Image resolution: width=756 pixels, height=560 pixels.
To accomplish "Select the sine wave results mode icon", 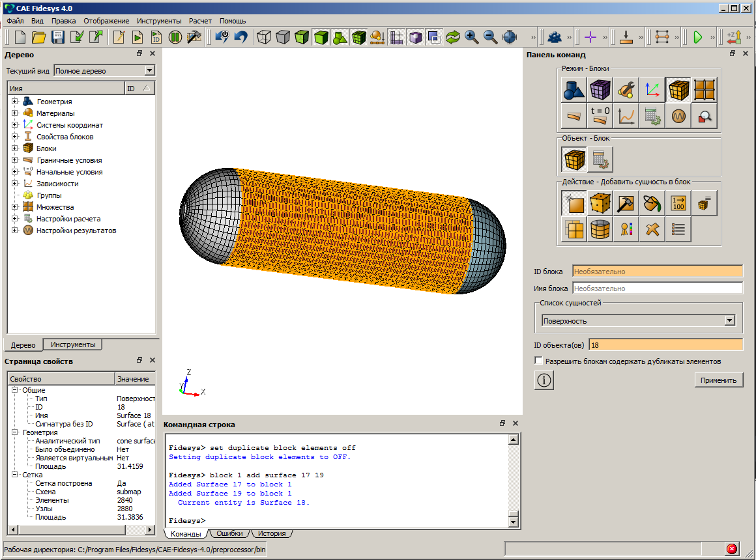I will coord(678,116).
